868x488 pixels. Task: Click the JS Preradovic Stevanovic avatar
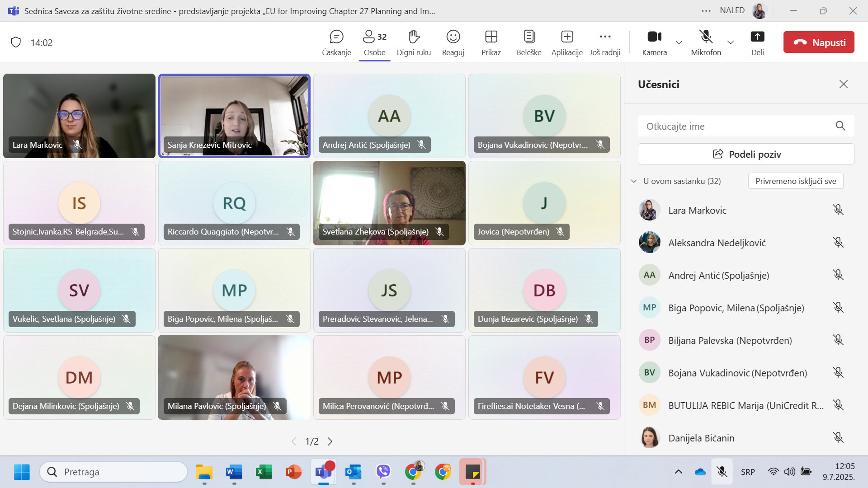[389, 290]
